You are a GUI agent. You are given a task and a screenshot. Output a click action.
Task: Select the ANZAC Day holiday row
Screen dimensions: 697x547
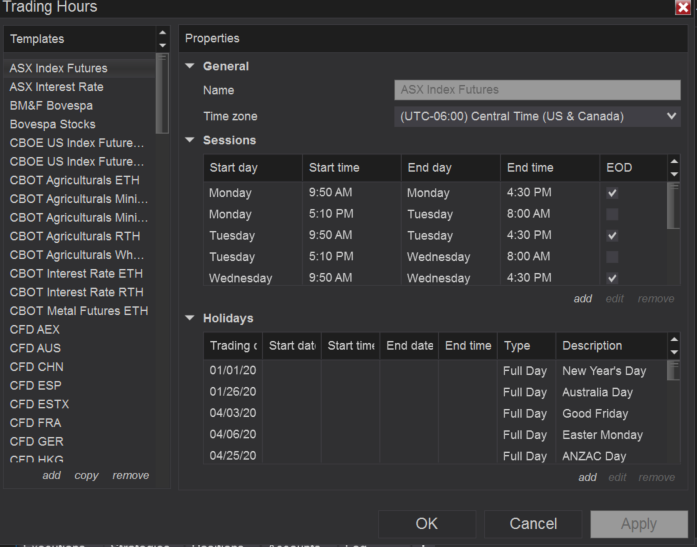coord(436,455)
